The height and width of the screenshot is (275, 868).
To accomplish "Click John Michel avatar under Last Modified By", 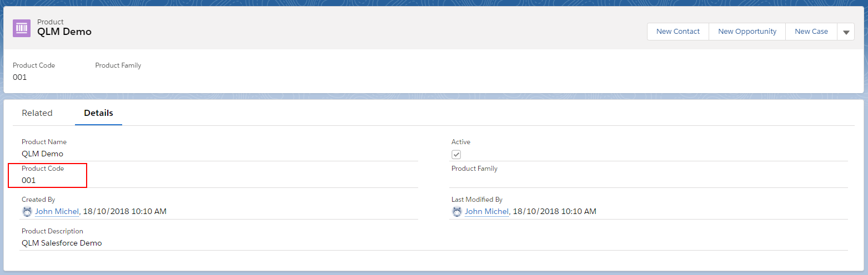I will click(457, 211).
